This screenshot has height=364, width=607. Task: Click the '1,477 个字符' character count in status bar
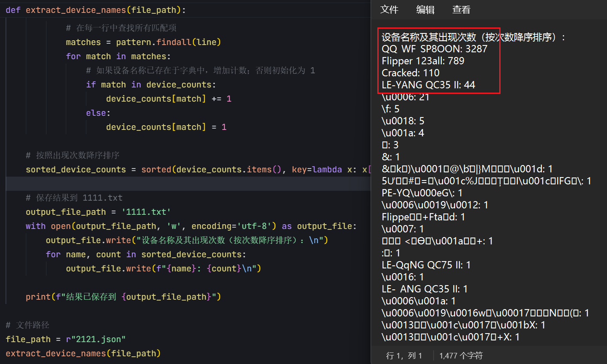tap(461, 355)
